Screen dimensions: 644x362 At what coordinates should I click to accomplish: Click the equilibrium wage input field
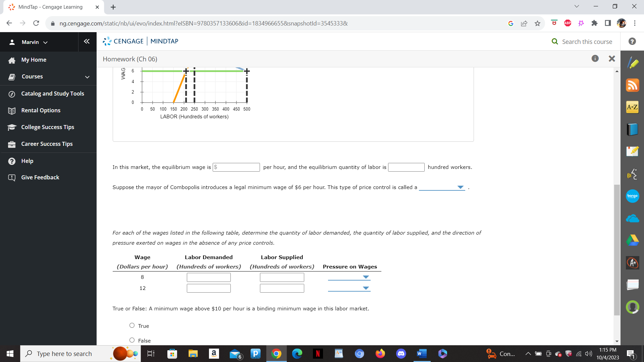[x=236, y=167]
